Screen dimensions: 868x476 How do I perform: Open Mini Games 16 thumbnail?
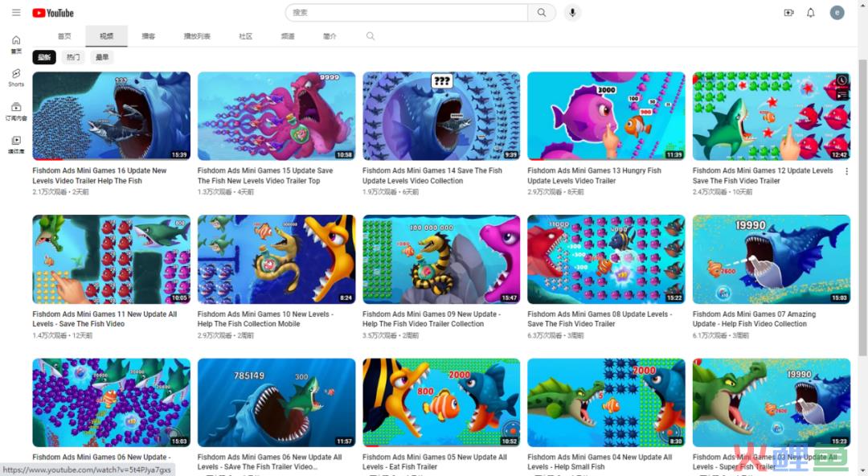coord(111,116)
